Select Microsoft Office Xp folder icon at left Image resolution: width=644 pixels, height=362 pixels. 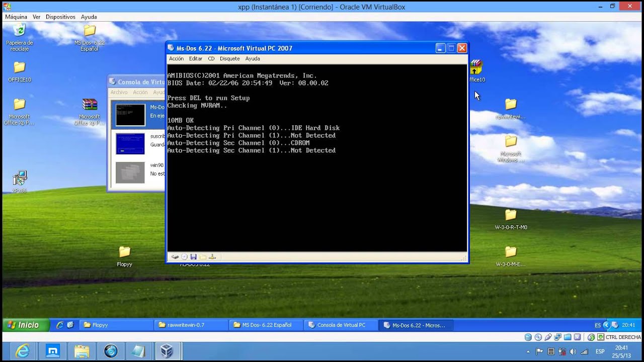19,112
